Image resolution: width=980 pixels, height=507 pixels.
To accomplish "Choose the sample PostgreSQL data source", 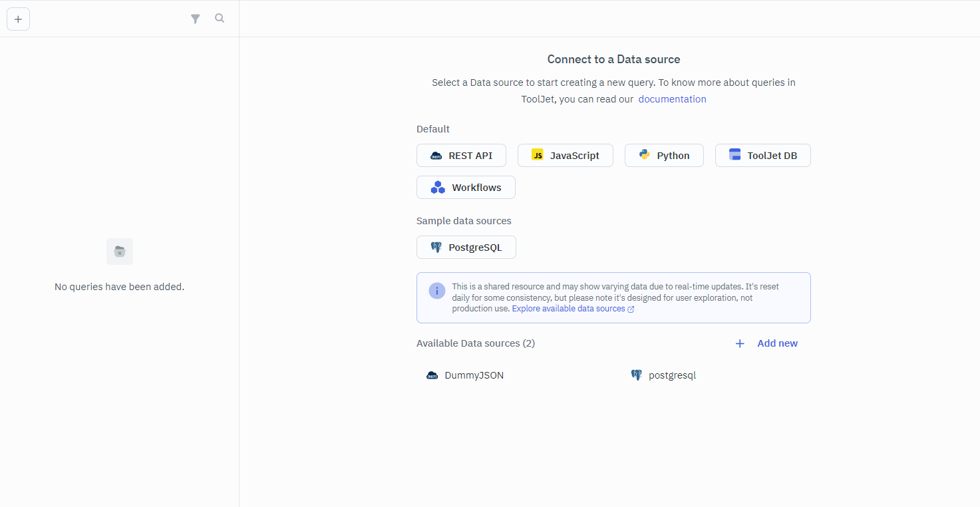I will coord(466,248).
